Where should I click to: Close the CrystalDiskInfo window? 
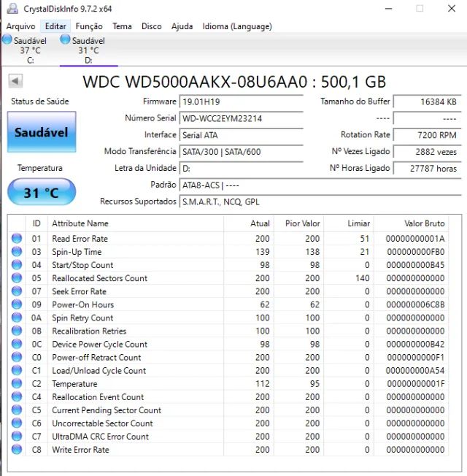[452, 9]
